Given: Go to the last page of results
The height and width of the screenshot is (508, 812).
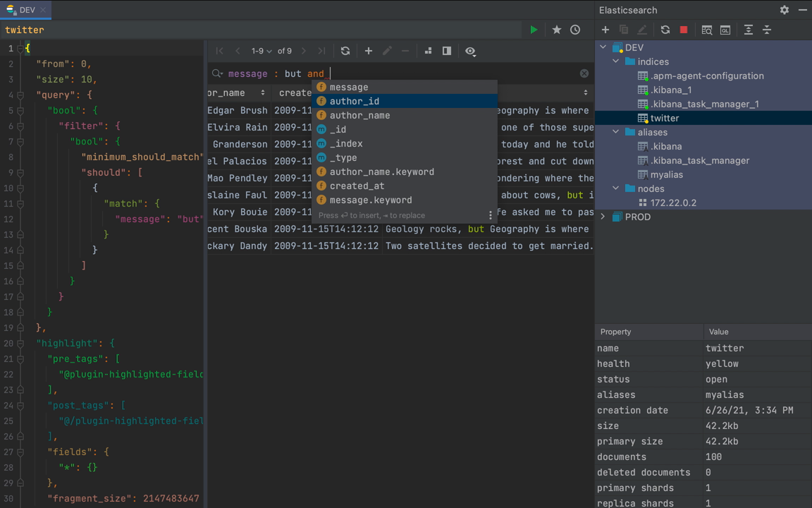Looking at the screenshot, I should tap(321, 51).
